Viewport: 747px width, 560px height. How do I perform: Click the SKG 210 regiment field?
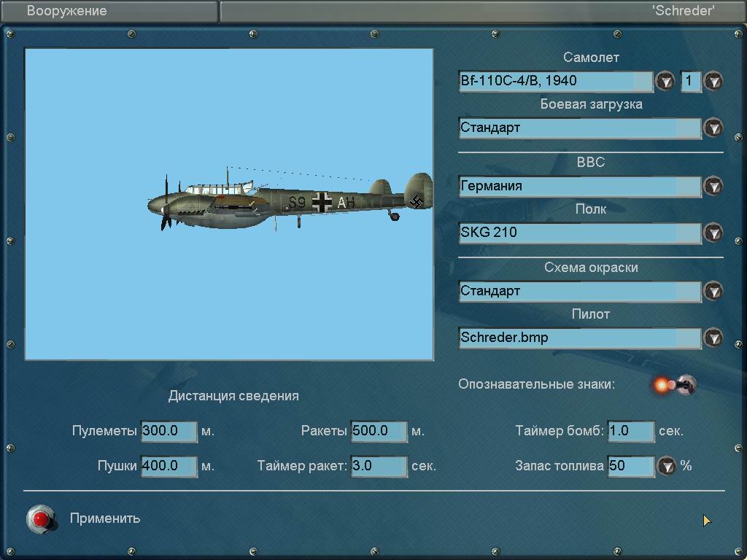[580, 233]
